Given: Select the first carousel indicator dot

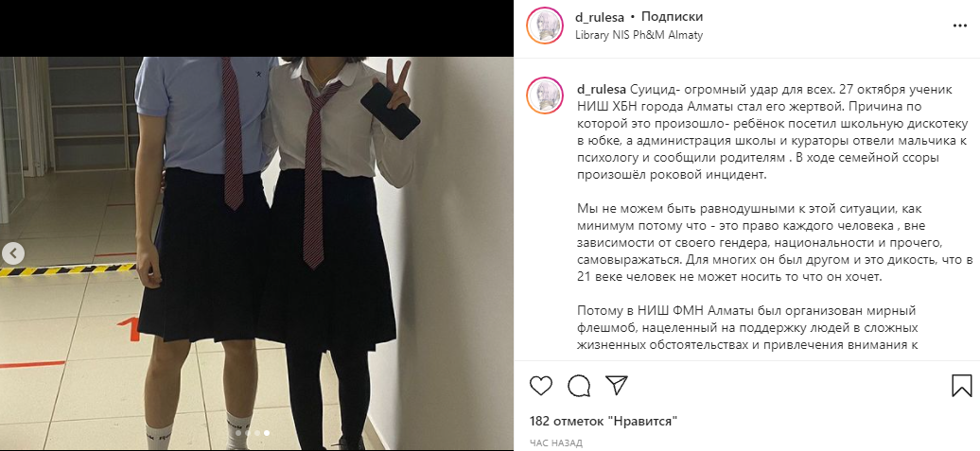Looking at the screenshot, I should tap(237, 432).
